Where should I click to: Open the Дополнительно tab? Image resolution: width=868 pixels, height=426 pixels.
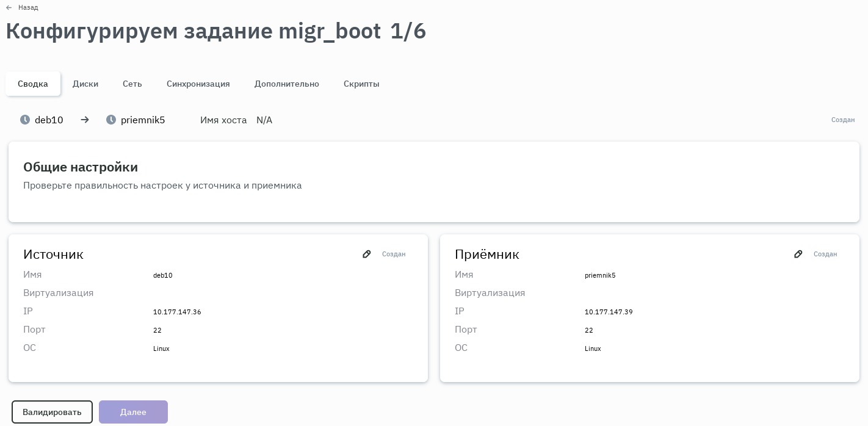coord(287,84)
